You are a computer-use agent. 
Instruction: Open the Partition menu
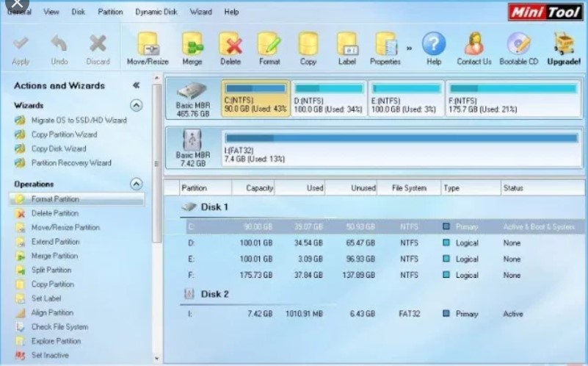pyautogui.click(x=110, y=12)
